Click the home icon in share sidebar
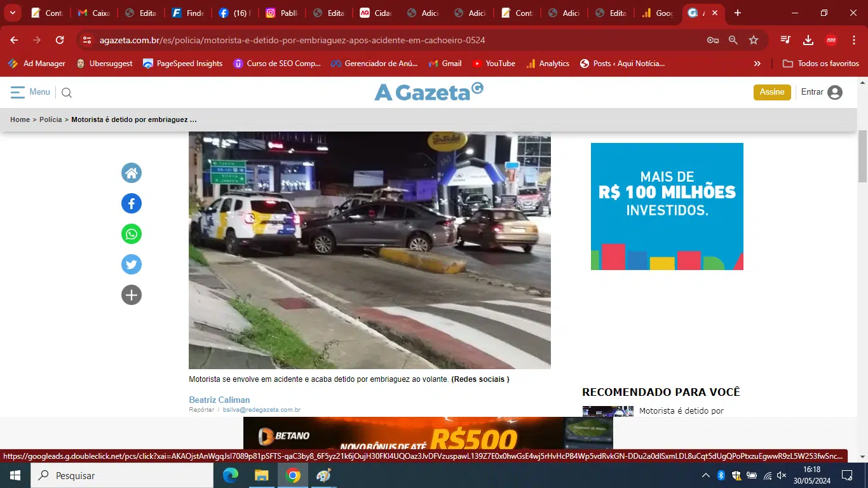 132,173
